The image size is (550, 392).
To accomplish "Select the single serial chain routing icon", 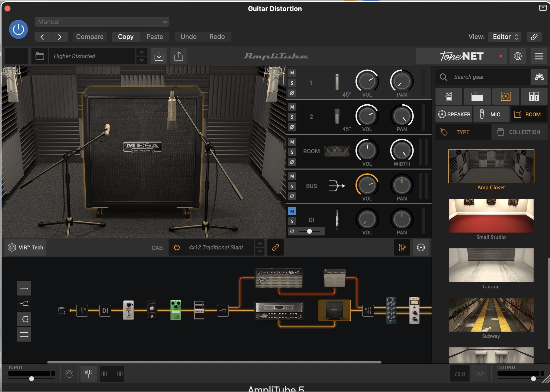I will pyautogui.click(x=24, y=288).
